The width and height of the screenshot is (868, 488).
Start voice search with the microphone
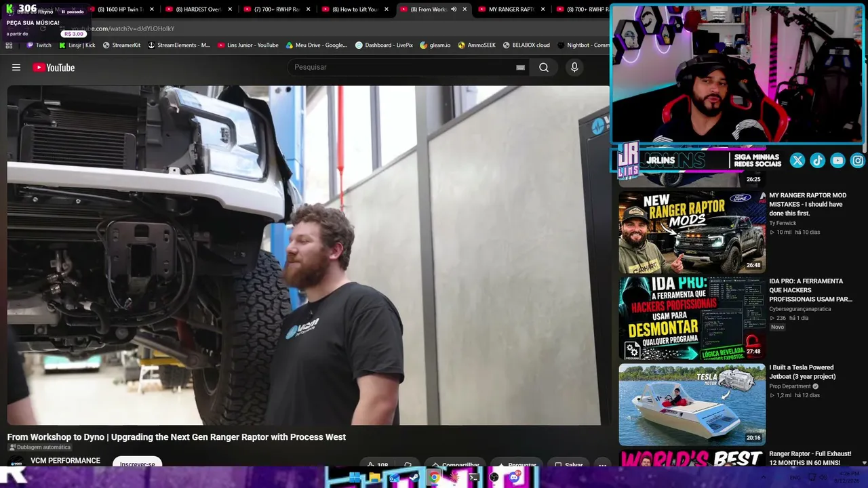(x=574, y=67)
